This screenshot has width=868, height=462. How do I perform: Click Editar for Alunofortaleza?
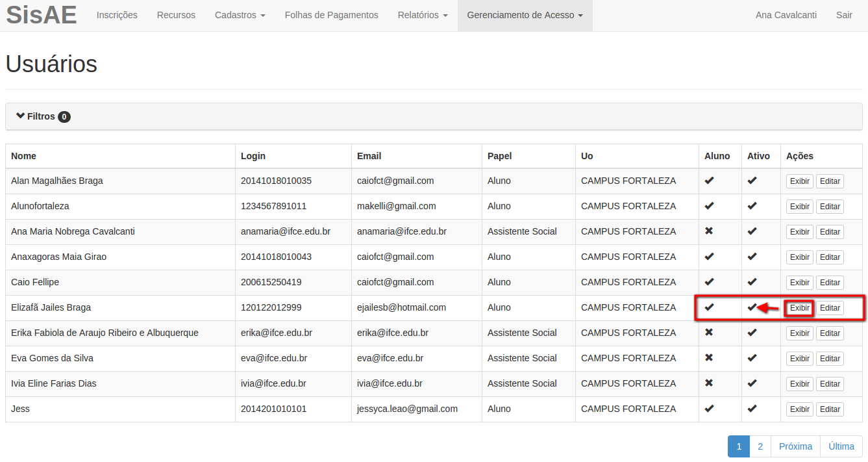point(830,207)
